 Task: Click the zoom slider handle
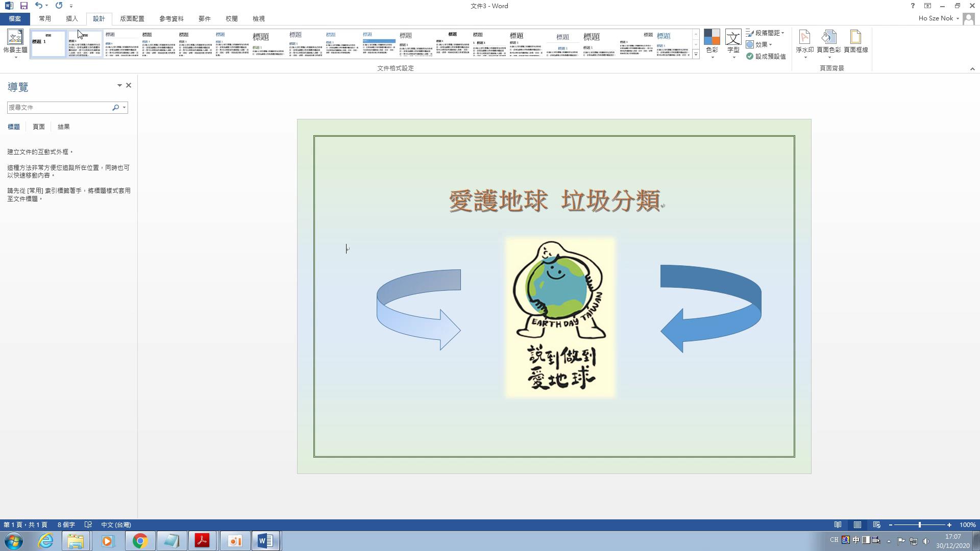pyautogui.click(x=920, y=524)
